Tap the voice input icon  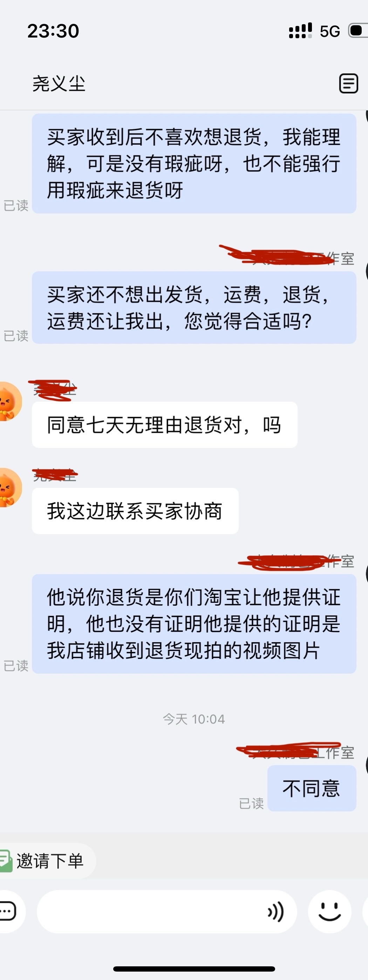point(275,912)
